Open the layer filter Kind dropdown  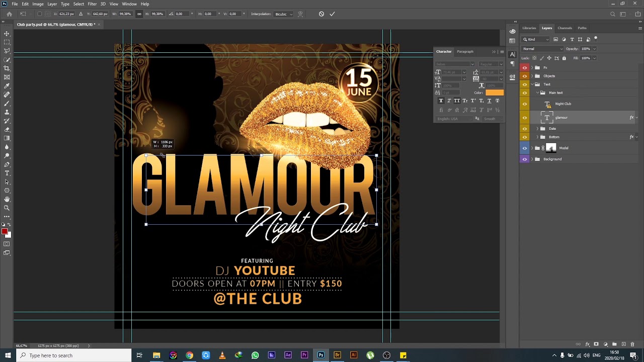tap(536, 39)
